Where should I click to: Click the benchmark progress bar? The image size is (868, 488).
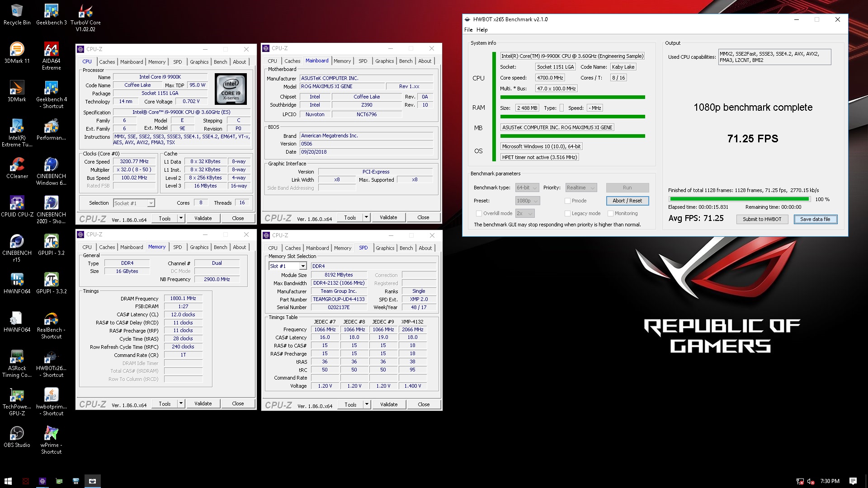[739, 199]
